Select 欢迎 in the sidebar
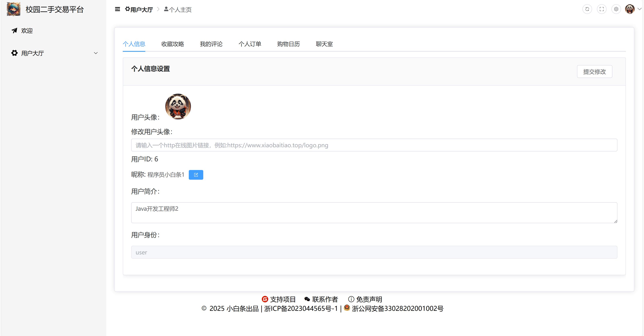Screen dimensions: 644x336 pyautogui.click(x=27, y=31)
